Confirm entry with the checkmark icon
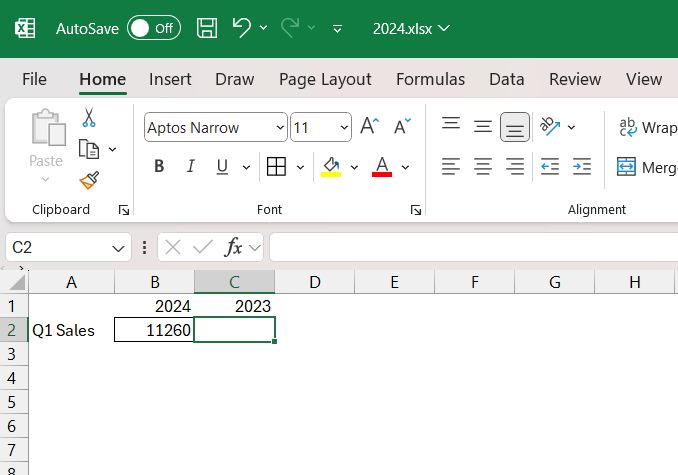 (x=202, y=248)
